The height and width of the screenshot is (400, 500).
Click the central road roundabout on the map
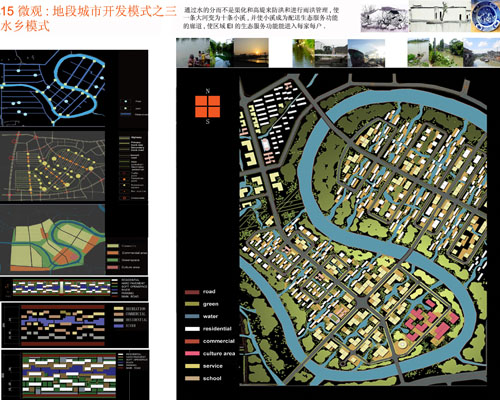click(361, 302)
